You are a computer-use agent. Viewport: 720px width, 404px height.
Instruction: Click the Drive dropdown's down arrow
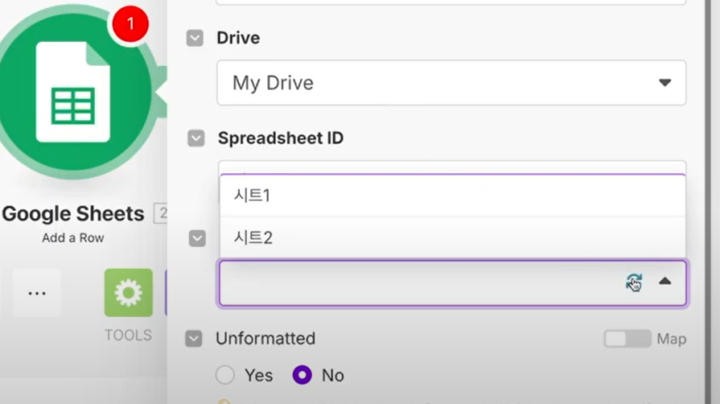pyautogui.click(x=665, y=83)
